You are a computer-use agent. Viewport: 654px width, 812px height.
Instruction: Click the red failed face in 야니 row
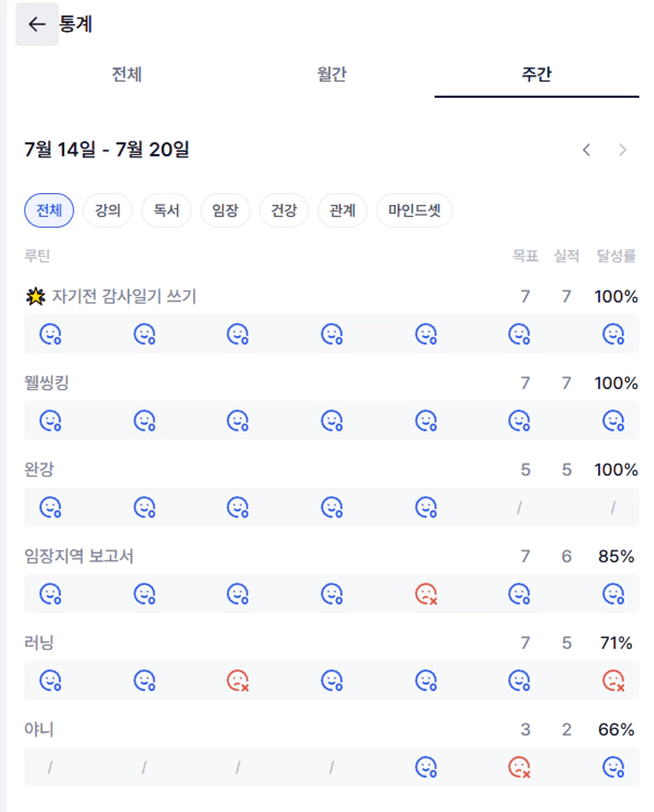click(x=520, y=767)
